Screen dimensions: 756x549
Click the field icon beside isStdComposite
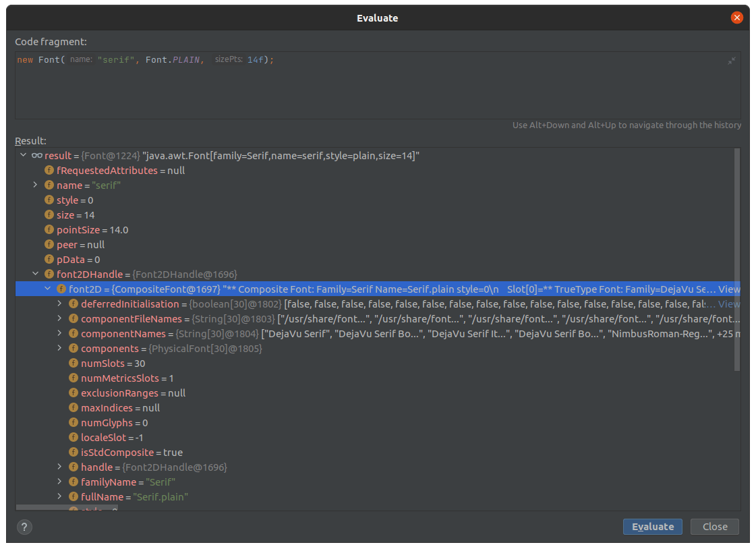74,453
